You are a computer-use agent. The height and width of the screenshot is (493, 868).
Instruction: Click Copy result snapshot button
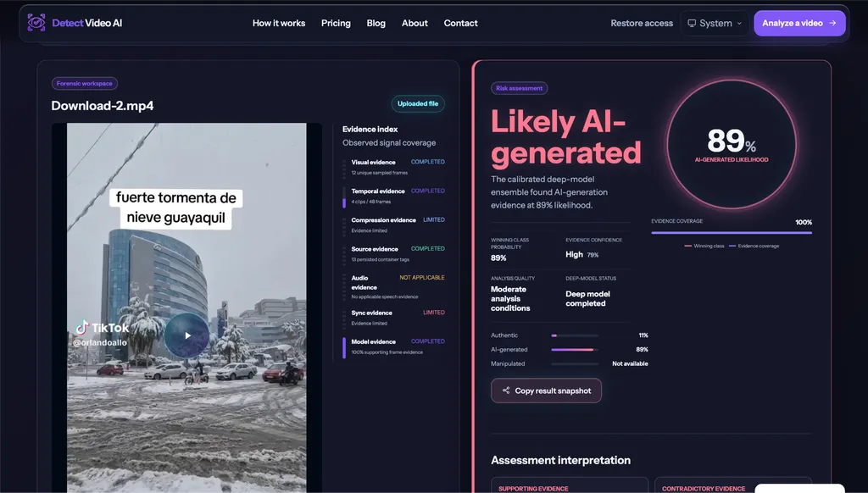546,391
